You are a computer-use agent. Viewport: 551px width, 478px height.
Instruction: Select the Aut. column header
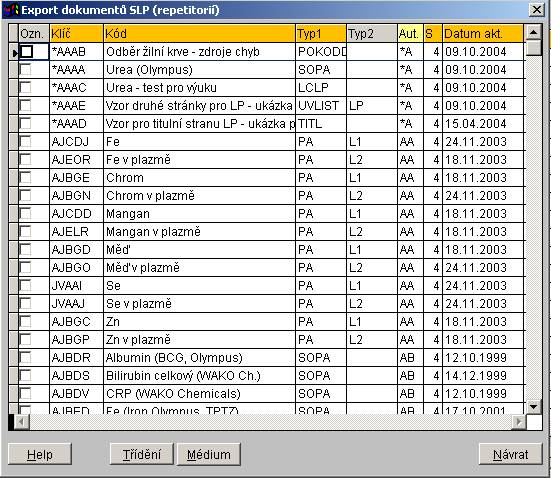coord(410,34)
